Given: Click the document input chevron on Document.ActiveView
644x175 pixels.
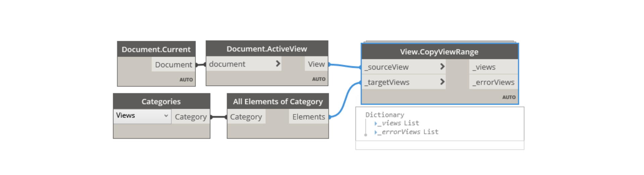Looking at the screenshot, I should point(278,64).
